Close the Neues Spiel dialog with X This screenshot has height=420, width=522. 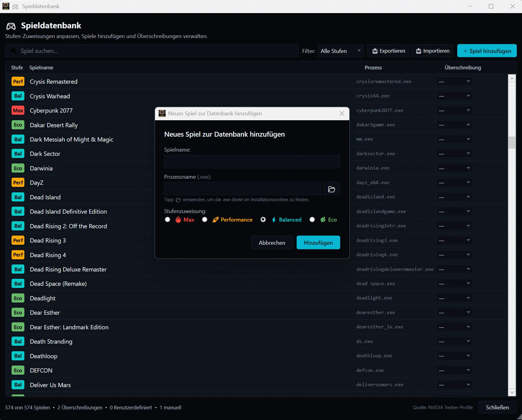click(x=342, y=114)
